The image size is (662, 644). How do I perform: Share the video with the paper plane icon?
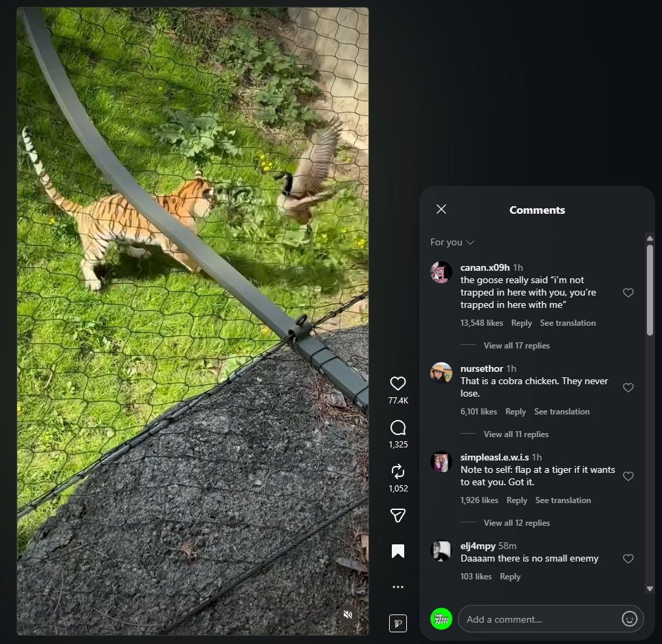tap(398, 515)
